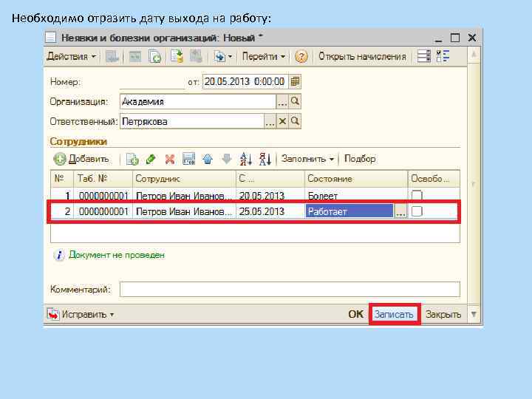Sort descending Я-A icon

pos(265,159)
